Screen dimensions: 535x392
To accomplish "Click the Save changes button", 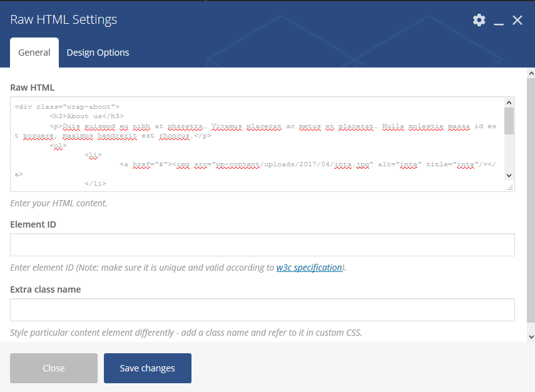I will [148, 368].
